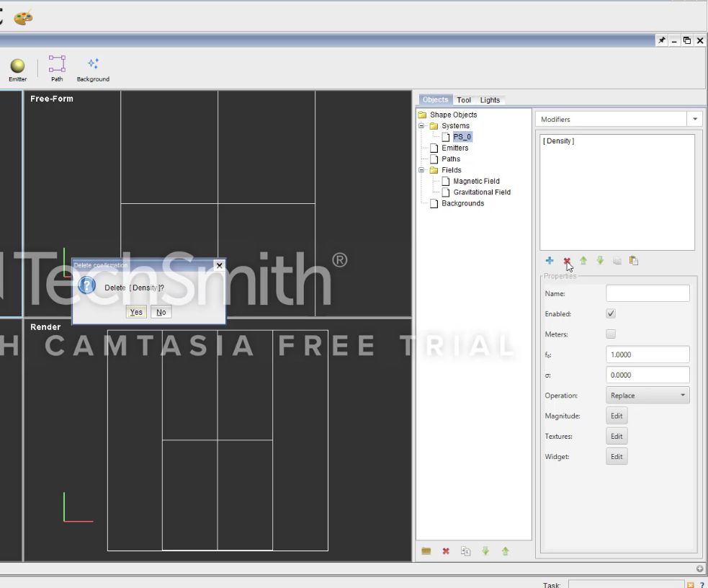708x588 pixels.
Task: Click the Free-Form viewport label
Action: (x=51, y=99)
